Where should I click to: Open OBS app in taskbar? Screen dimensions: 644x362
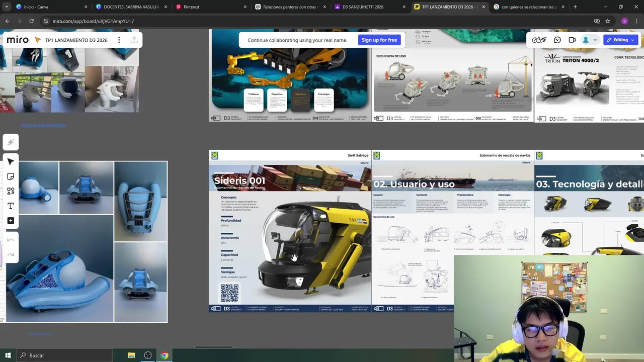[147, 355]
